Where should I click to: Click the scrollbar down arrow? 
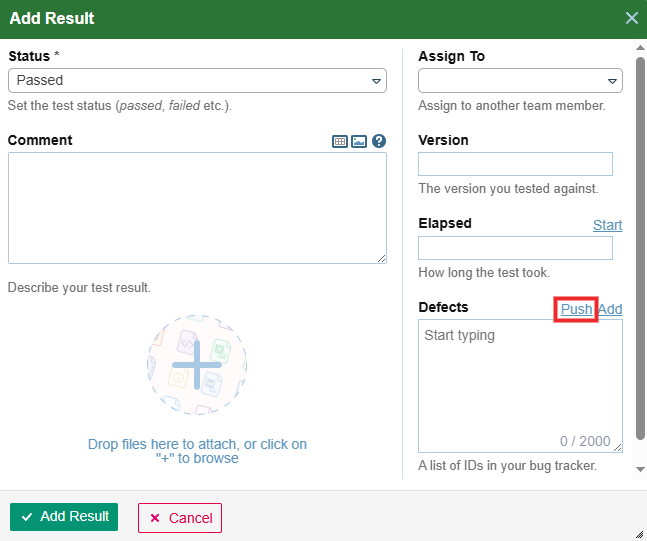click(x=640, y=468)
